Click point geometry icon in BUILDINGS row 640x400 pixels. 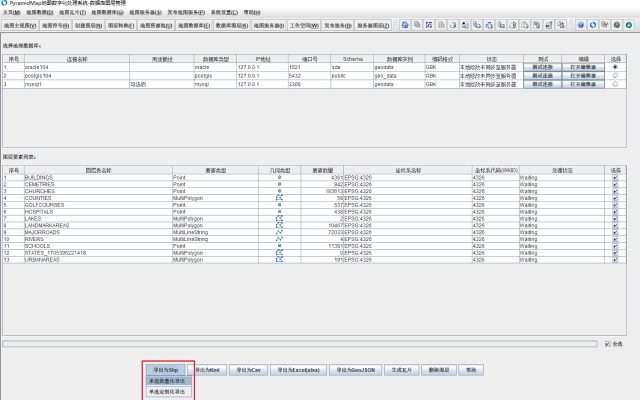click(x=280, y=178)
